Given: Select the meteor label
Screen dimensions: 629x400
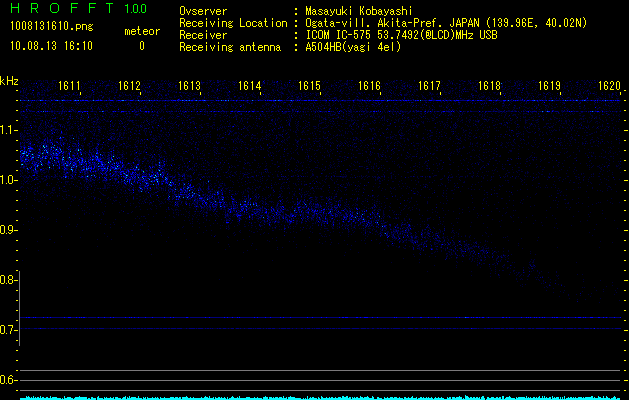Looking at the screenshot, I should click(x=141, y=31).
